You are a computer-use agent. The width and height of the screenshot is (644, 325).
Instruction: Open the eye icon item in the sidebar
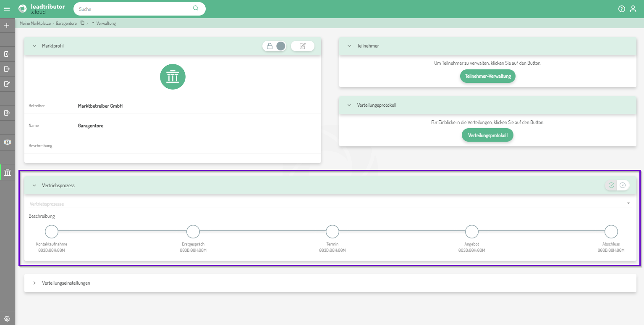(x=7, y=113)
